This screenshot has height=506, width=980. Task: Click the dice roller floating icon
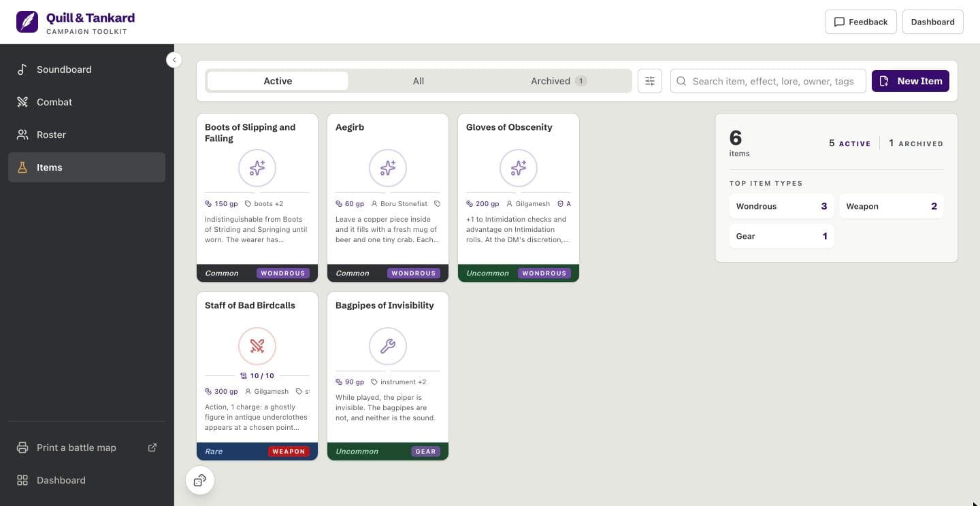point(200,480)
